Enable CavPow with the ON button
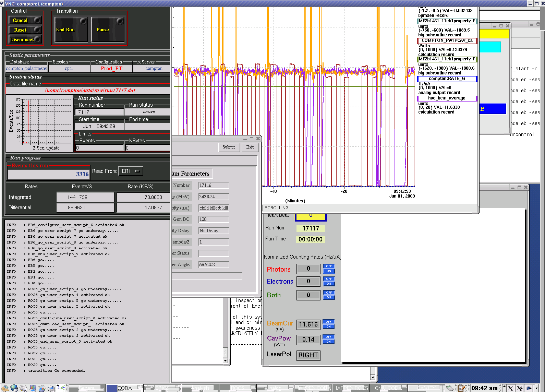The height and width of the screenshot is (392, 545). (x=329, y=342)
